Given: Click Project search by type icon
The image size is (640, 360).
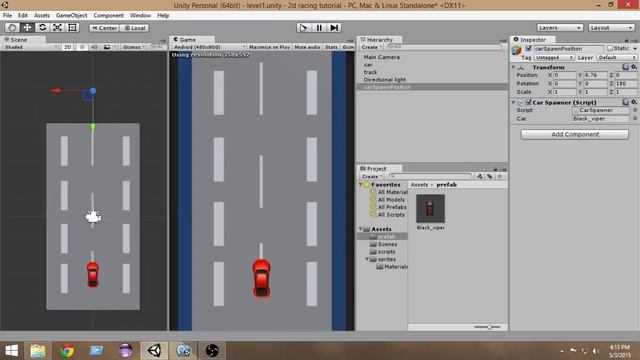Looking at the screenshot, I should pos(480,176).
